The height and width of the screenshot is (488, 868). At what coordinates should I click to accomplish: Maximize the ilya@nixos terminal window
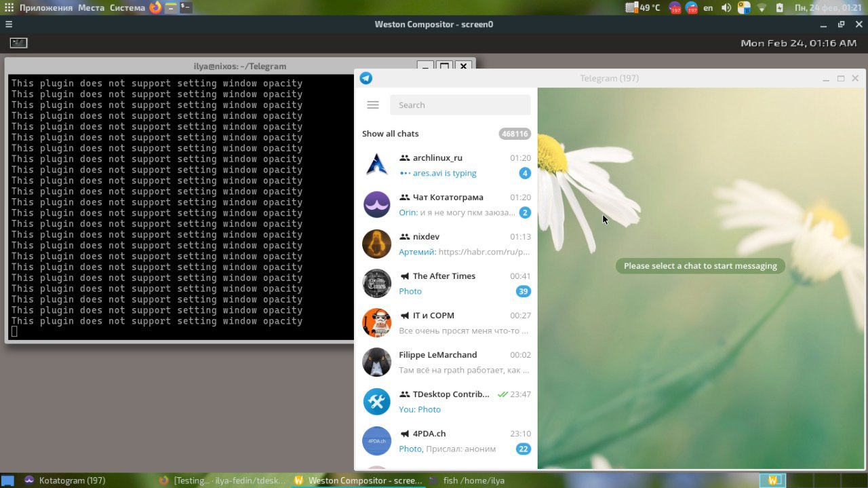tap(444, 66)
